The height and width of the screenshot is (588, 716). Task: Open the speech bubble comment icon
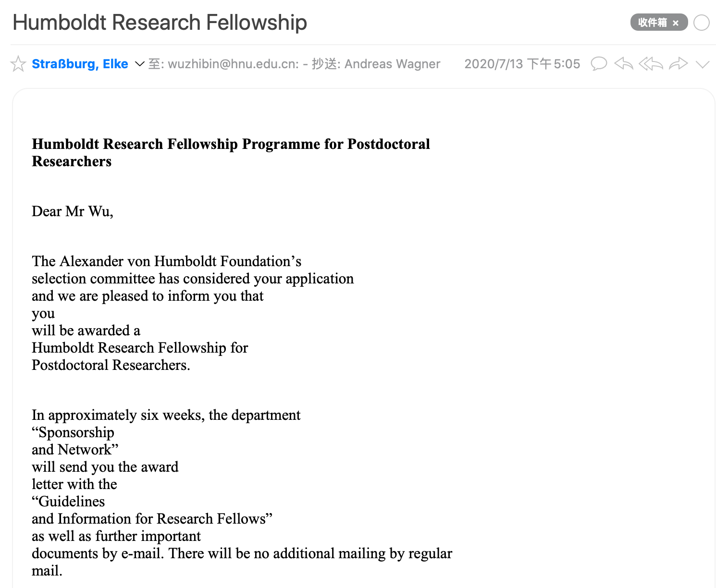click(x=599, y=64)
